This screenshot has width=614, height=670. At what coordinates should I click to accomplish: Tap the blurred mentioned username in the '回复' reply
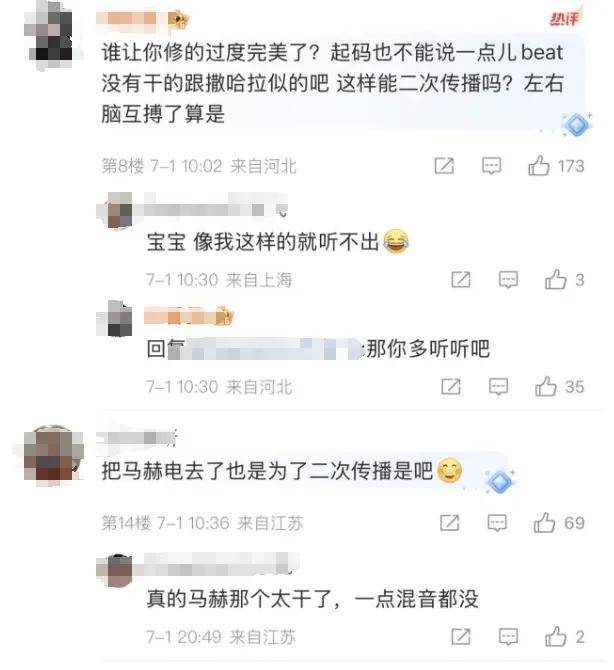pyautogui.click(x=267, y=349)
